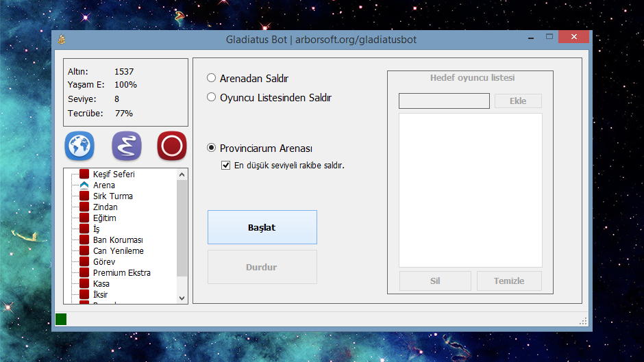Screen dimensions: 644x362
Task: Close the Gladiatus Bot window
Action: 573,38
